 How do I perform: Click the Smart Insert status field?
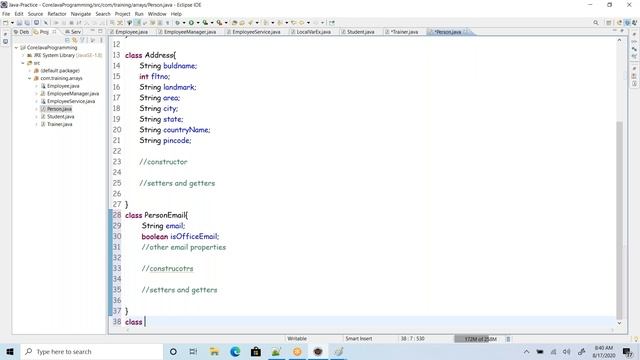[x=358, y=339]
